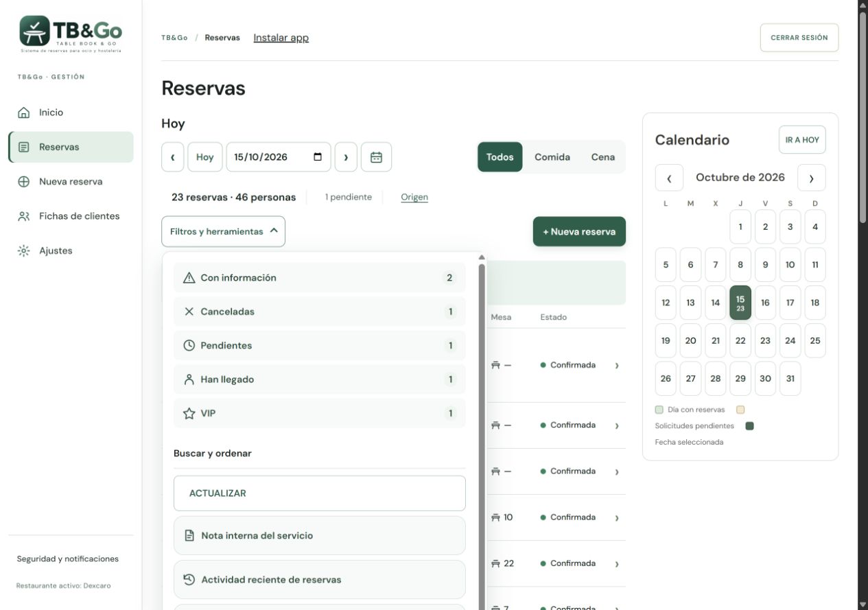Switch to the Comida tab

click(x=552, y=157)
